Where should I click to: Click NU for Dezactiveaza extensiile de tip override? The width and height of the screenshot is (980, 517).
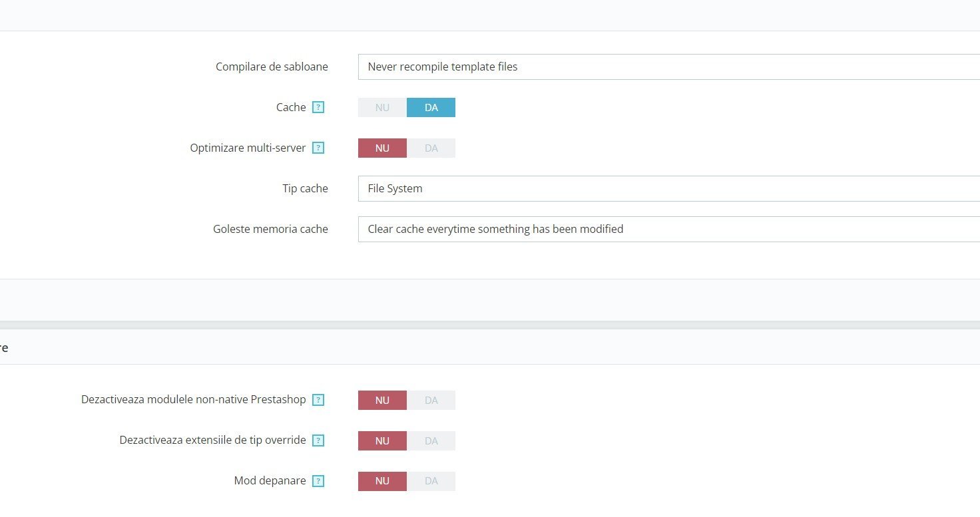[382, 440]
